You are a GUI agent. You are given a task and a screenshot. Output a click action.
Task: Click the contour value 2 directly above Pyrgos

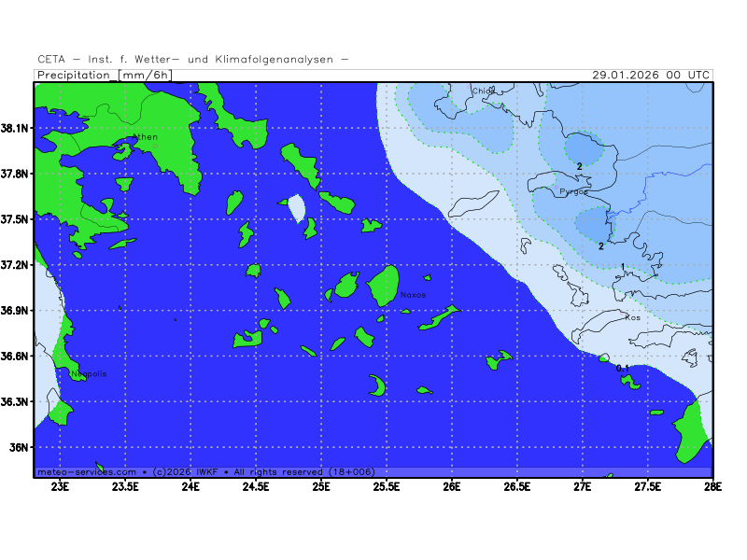579,166
